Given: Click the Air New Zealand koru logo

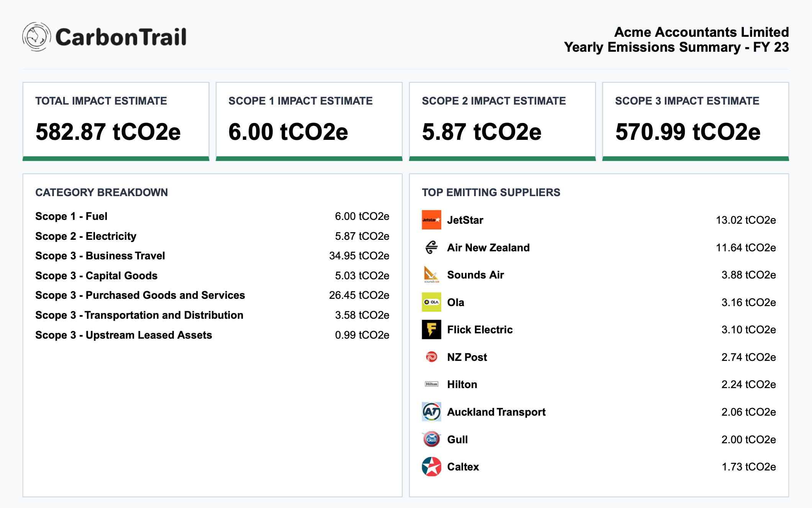Looking at the screenshot, I should (431, 247).
